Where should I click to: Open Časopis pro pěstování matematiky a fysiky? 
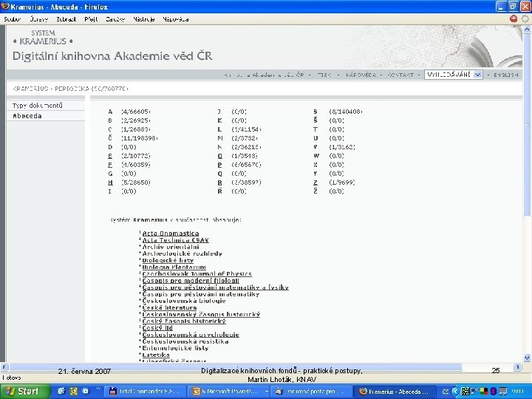[215, 287]
